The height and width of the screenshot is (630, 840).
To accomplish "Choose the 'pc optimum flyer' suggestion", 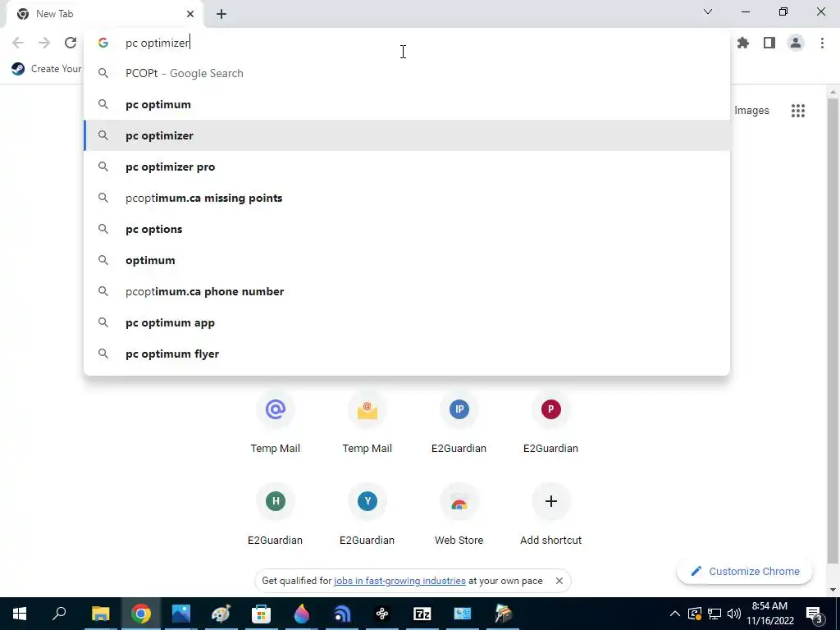I will click(x=407, y=354).
